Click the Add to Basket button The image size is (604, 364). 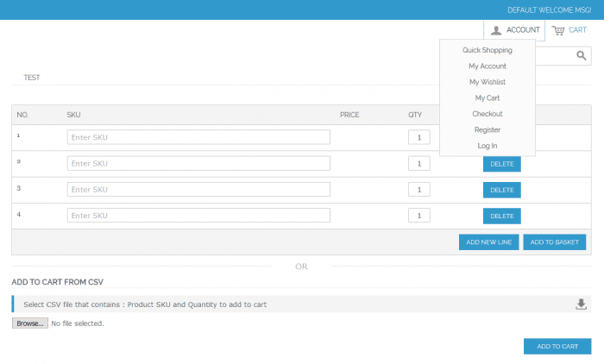(x=555, y=242)
